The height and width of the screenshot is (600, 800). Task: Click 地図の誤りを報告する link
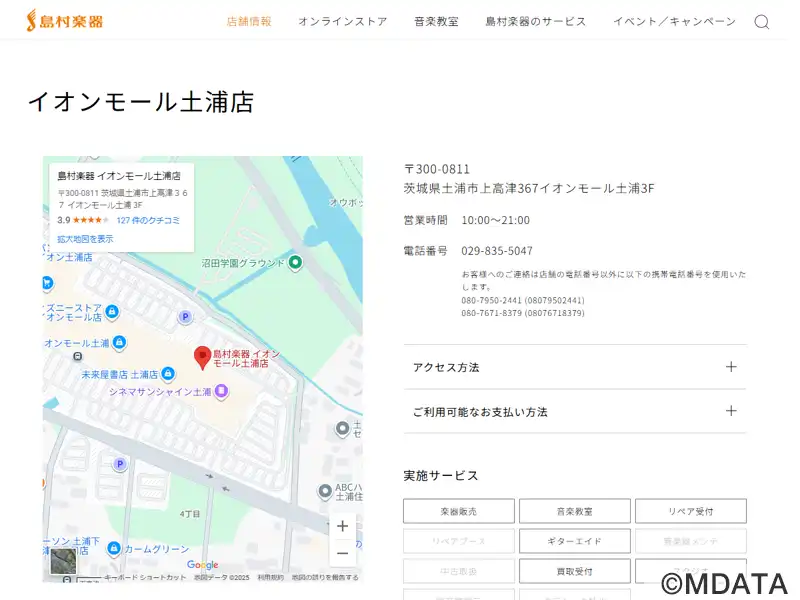325,578
